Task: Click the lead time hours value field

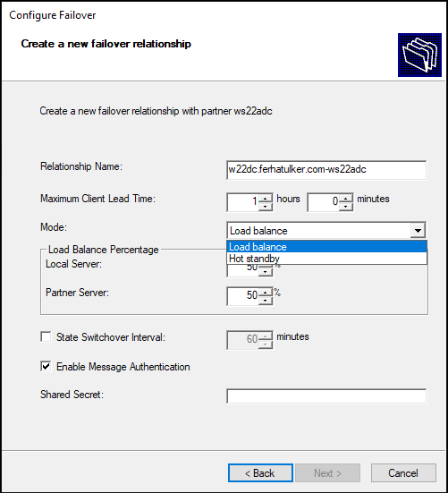Action: [243, 202]
